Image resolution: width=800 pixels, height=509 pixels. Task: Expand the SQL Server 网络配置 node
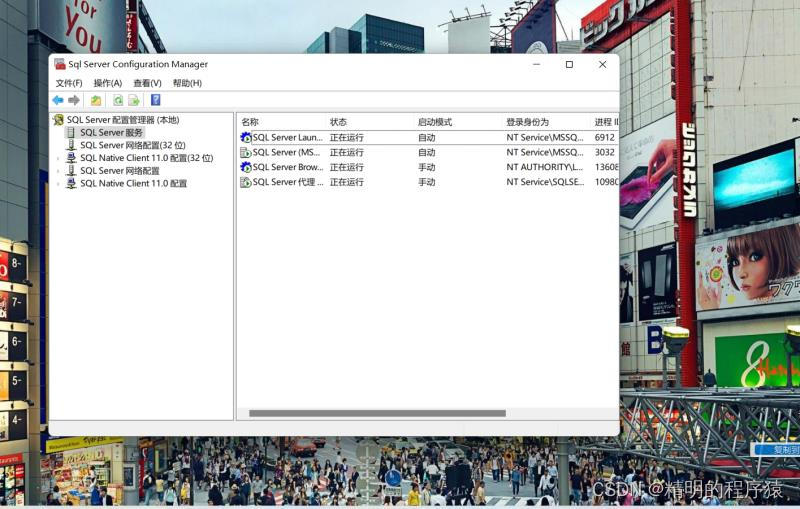pos(58,171)
